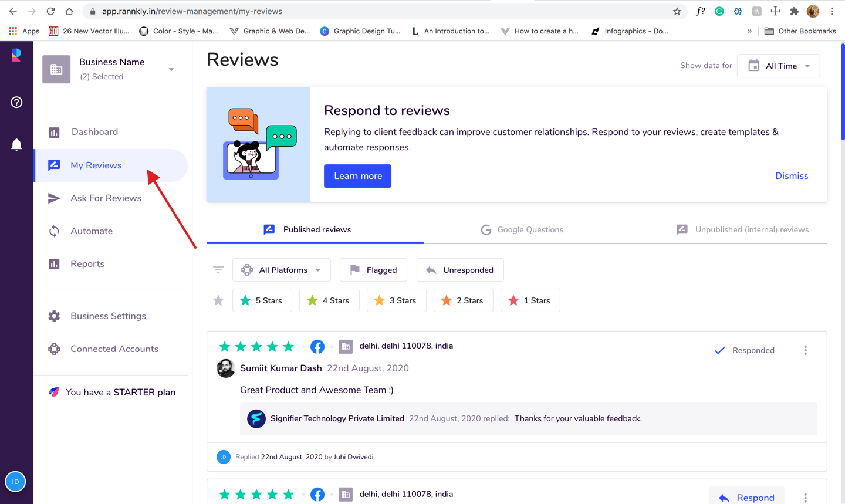
Task: Click the Reports bar chart icon
Action: 54,264
